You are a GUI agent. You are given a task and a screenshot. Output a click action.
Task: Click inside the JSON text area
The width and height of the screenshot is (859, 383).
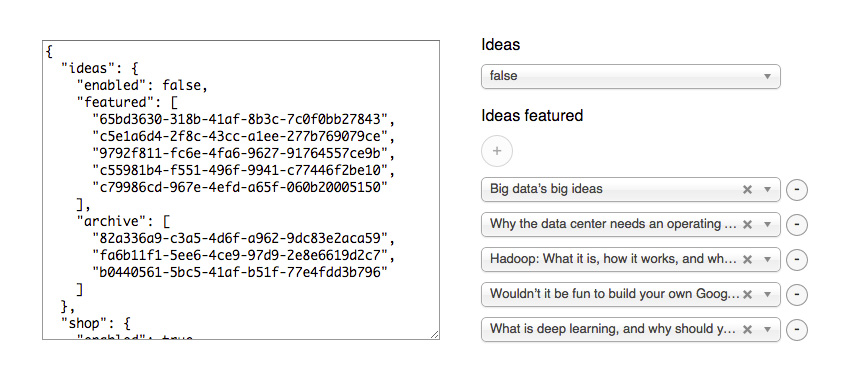(241, 190)
